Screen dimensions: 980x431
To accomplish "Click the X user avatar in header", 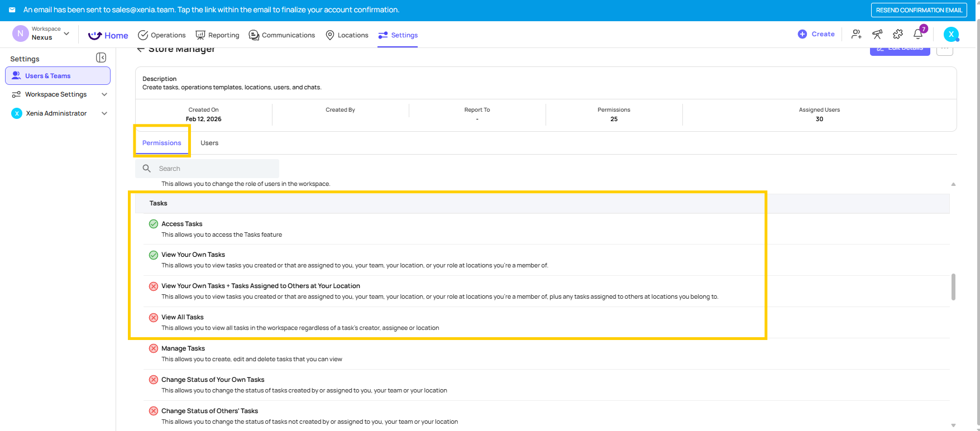I will click(x=951, y=35).
